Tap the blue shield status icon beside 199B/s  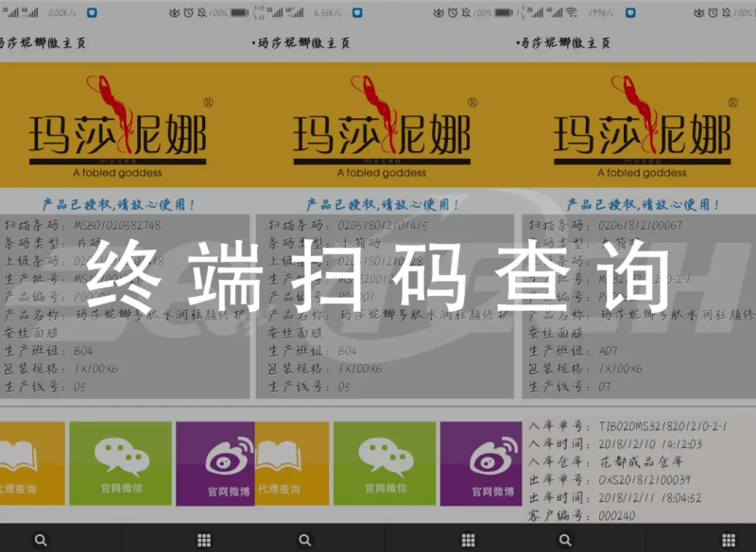point(630,13)
